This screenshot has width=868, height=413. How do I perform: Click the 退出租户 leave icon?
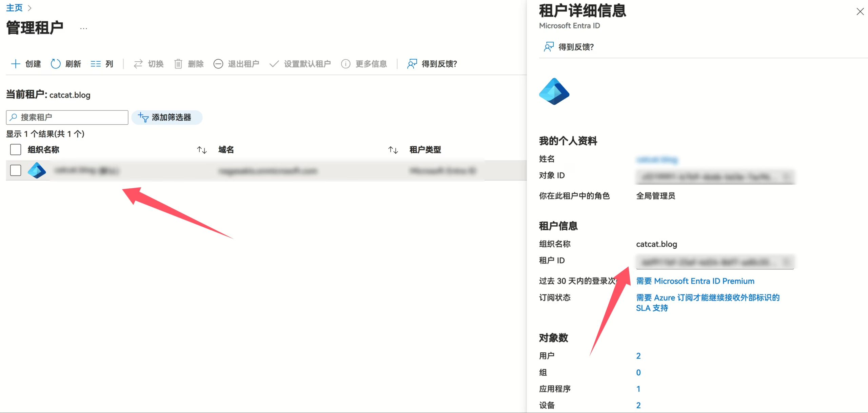[x=218, y=64]
